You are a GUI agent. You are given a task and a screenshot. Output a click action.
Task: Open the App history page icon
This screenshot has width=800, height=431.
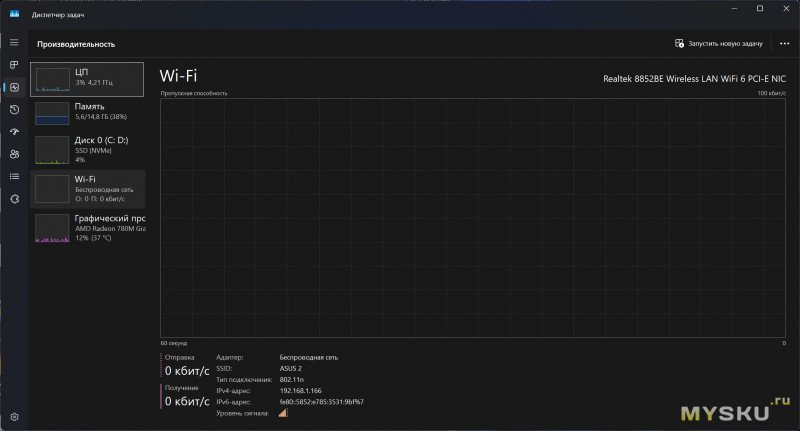pos(14,110)
